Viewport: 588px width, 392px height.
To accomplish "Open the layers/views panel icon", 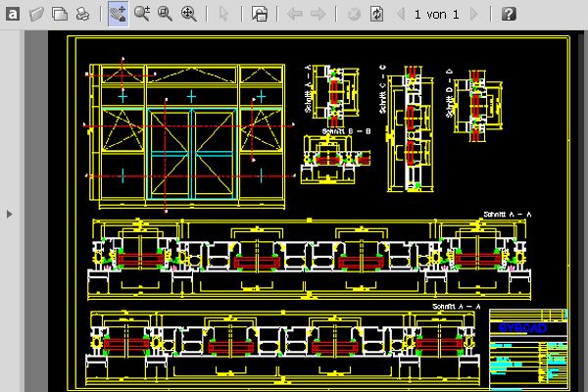I will point(260,14).
